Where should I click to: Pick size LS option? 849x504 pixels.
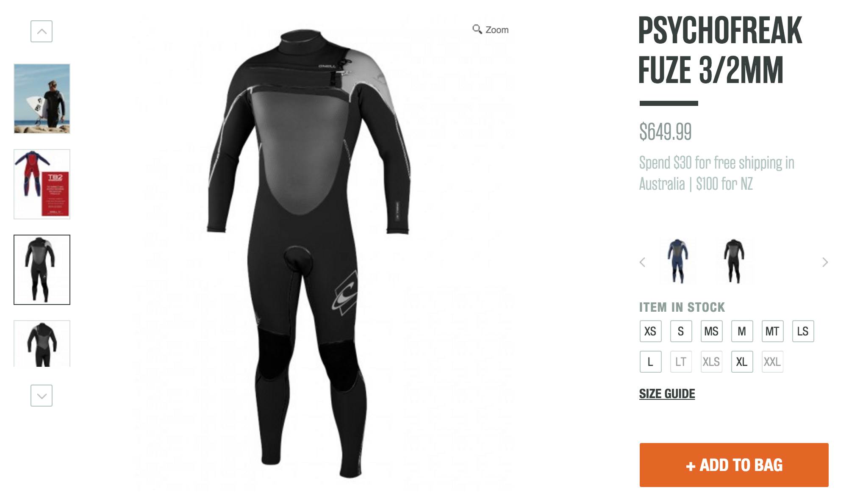[x=803, y=331]
